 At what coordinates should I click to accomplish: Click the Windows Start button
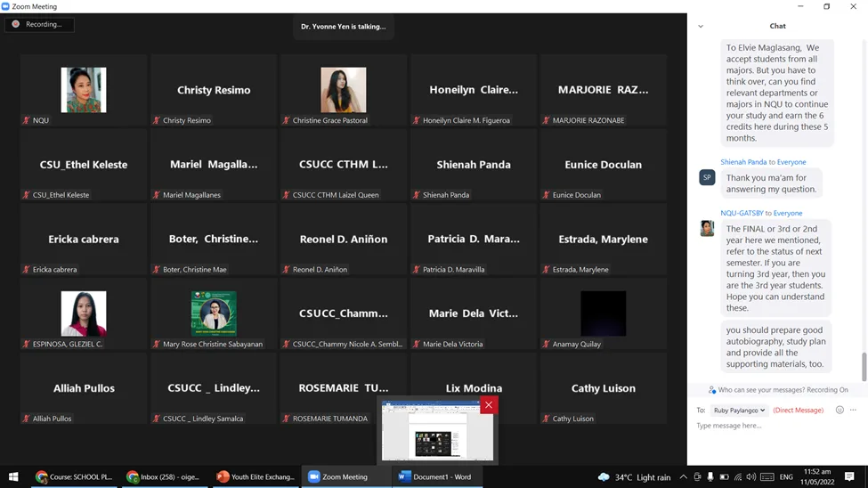tap(13, 477)
